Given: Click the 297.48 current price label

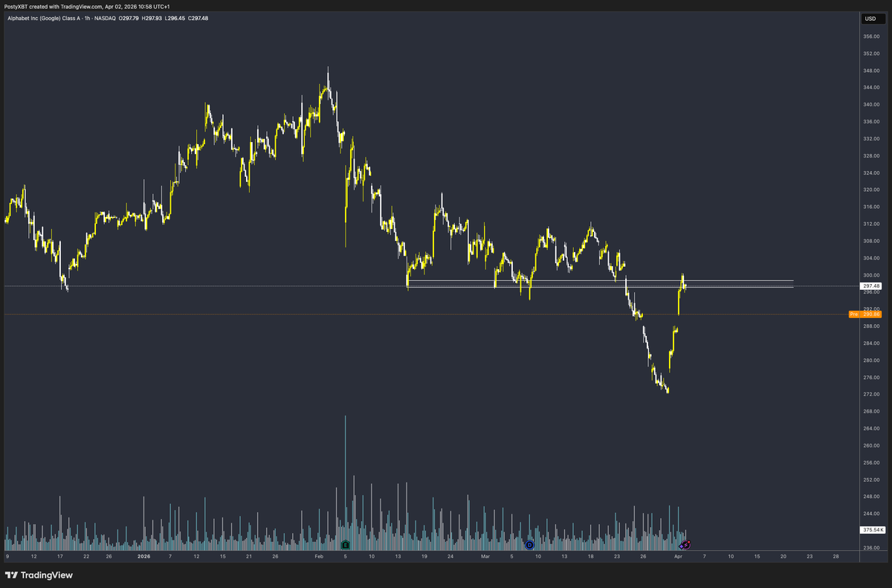Looking at the screenshot, I should (871, 285).
